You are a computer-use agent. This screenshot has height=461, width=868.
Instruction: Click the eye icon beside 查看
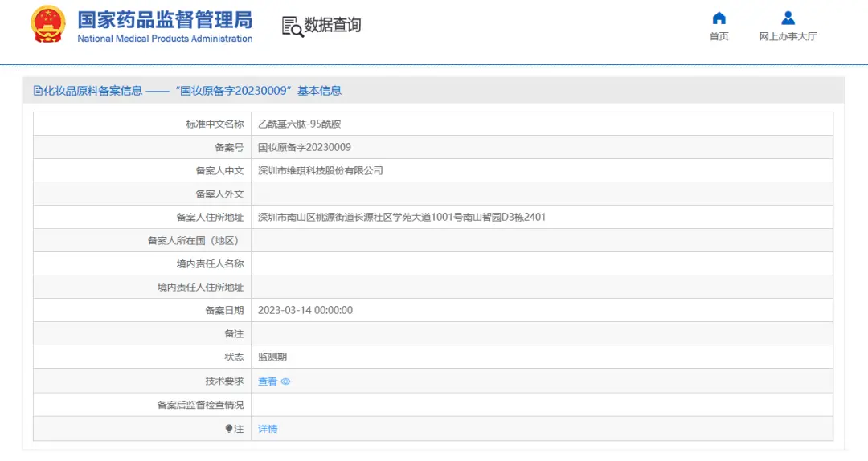pyautogui.click(x=285, y=382)
